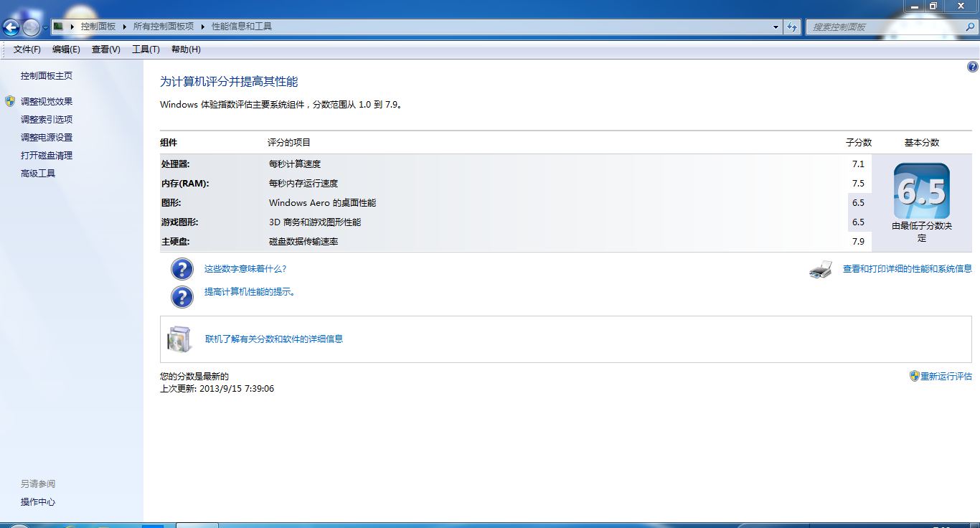Click shield icon beside 调整视觉效果

tap(10, 101)
